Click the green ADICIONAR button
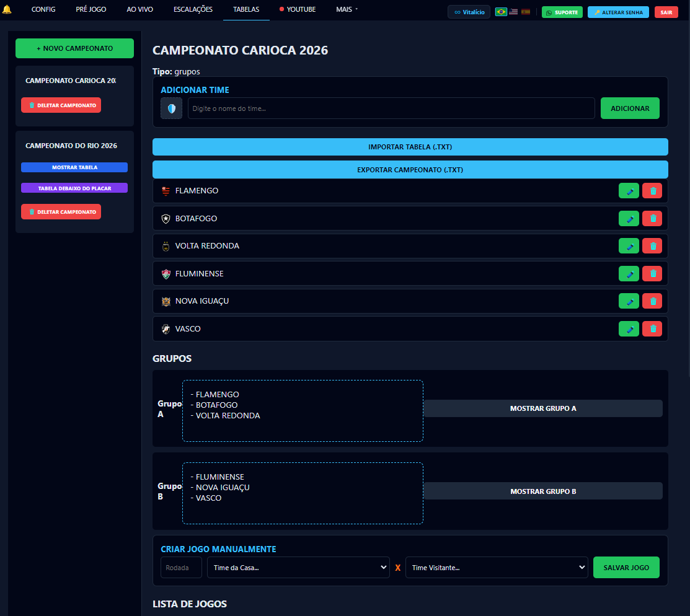This screenshot has height=616, width=690. point(630,108)
